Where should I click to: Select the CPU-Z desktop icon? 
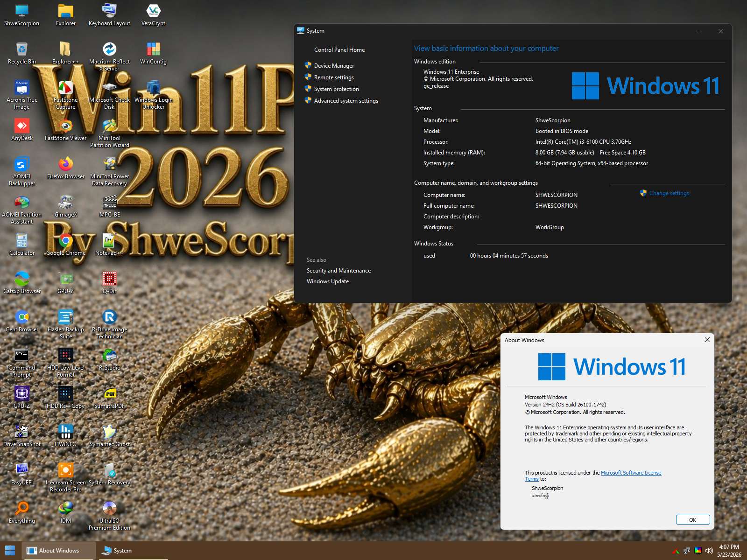tap(22, 398)
